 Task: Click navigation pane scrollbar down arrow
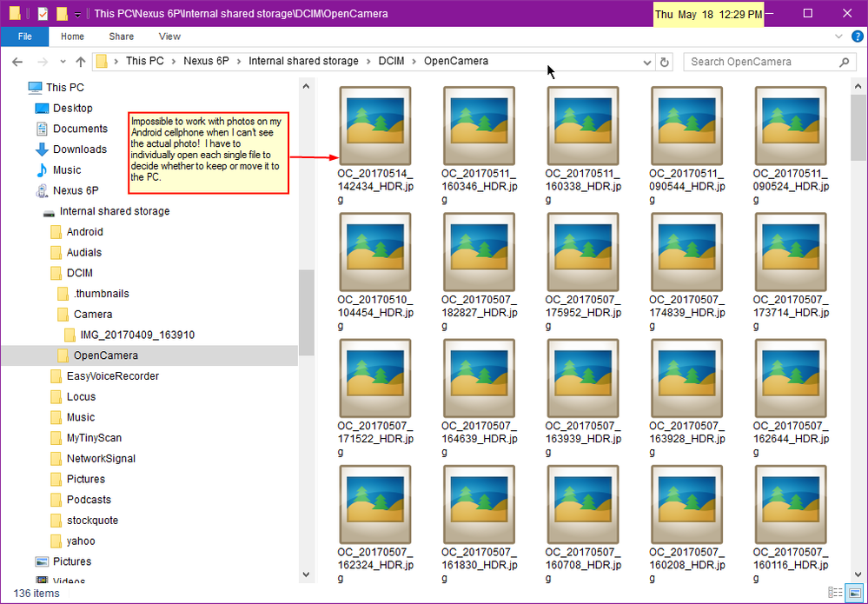point(306,574)
